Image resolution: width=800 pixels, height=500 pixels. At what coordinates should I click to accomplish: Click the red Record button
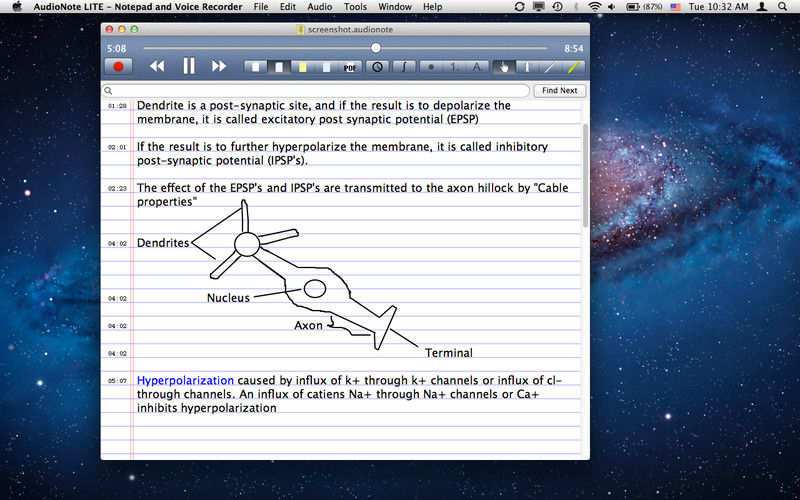click(118, 67)
